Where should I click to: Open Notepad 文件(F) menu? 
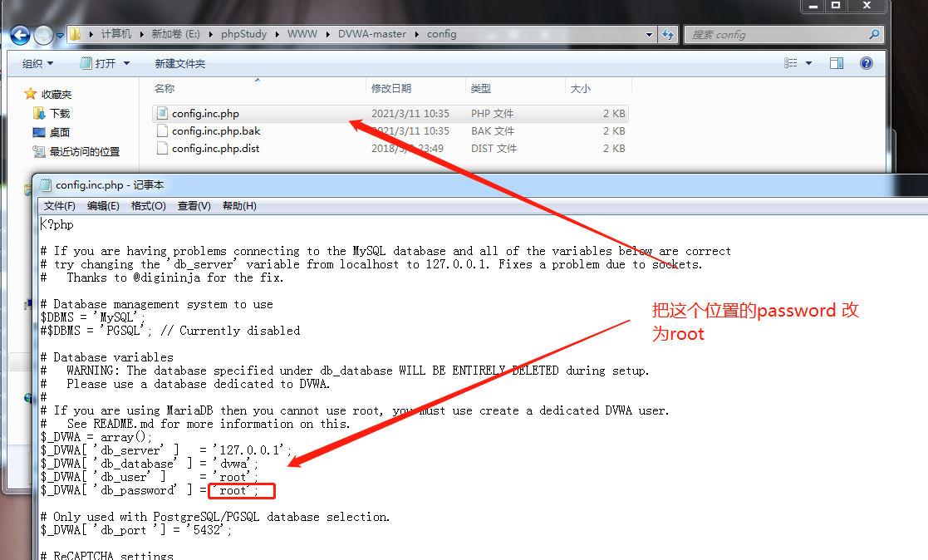click(x=59, y=205)
